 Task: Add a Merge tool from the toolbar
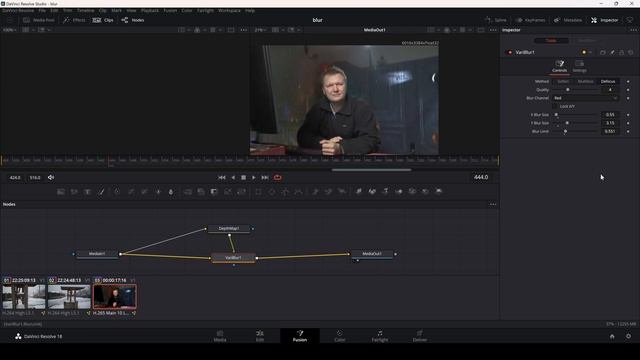pyautogui.click(x=187, y=191)
